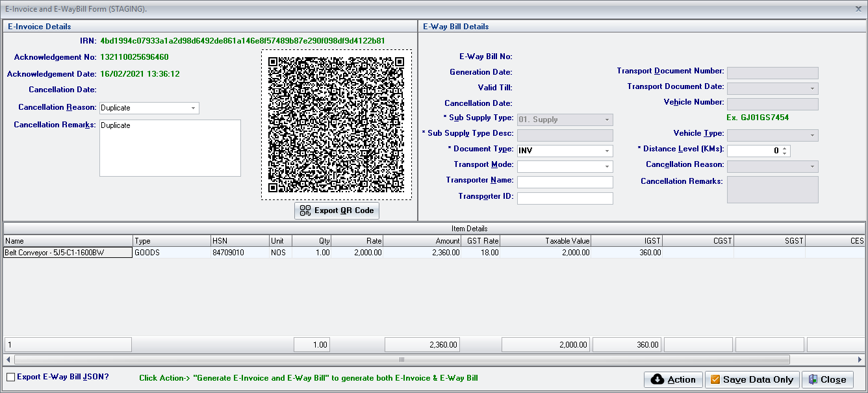
Task: Click the Taxable Value cell in item row
Action: click(x=546, y=253)
